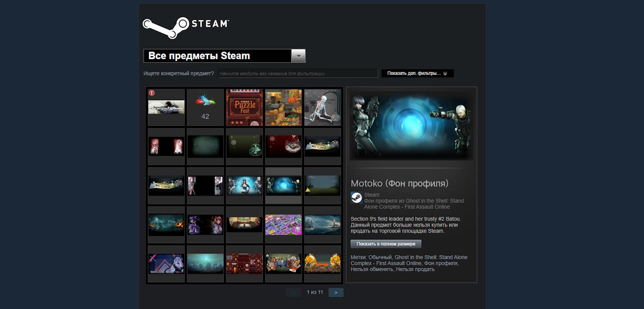644x309 pixels.
Task: Go to the next inventory page
Action: tap(336, 293)
